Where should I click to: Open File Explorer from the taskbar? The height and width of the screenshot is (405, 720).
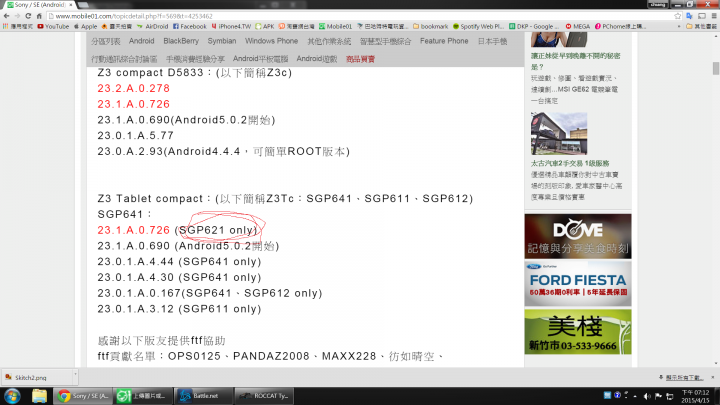click(39, 396)
